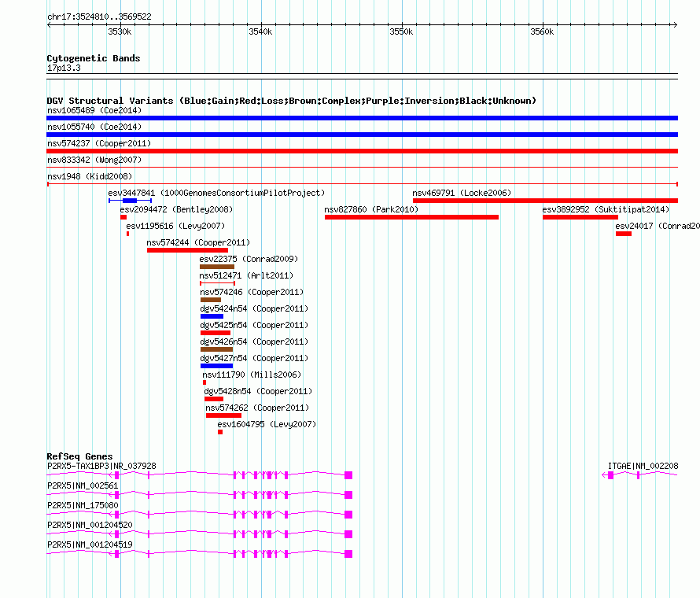Click the red dgv5425n54 loss bar
Image resolution: width=700 pixels, height=598 pixels.
click(x=216, y=333)
